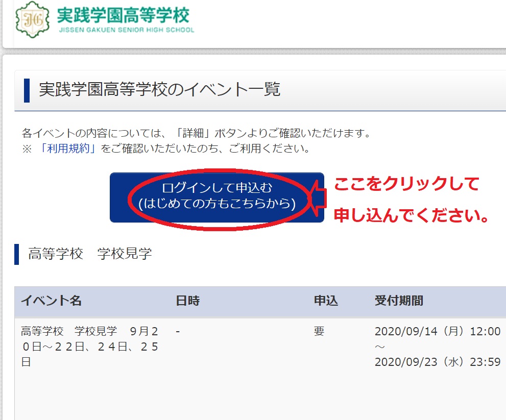Click the 日時 column header

pyautogui.click(x=187, y=301)
